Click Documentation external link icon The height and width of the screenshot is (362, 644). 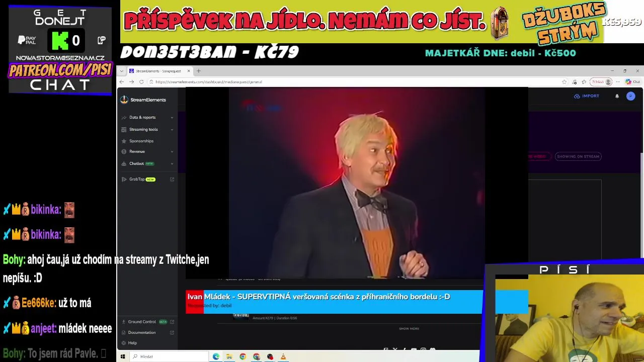click(x=172, y=332)
